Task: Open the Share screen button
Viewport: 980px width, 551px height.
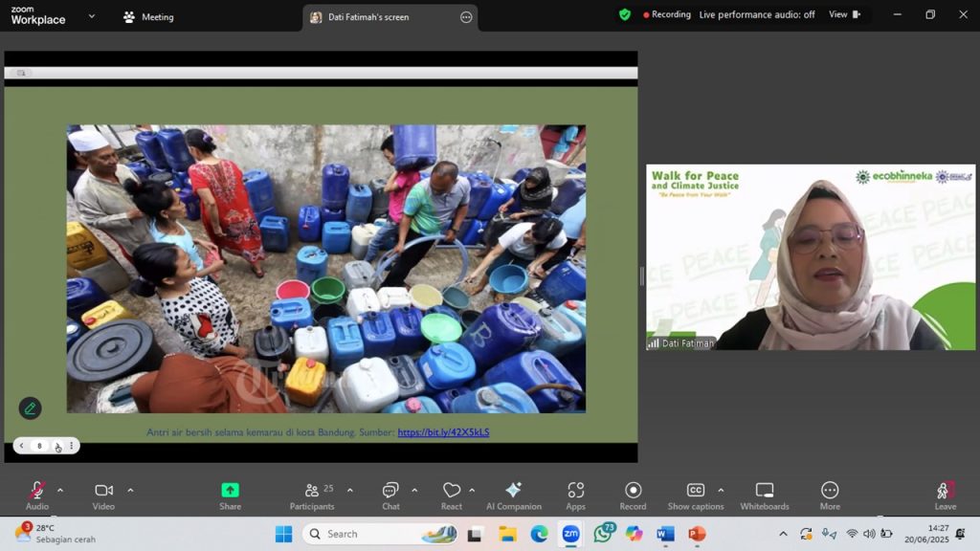Action: pos(230,495)
